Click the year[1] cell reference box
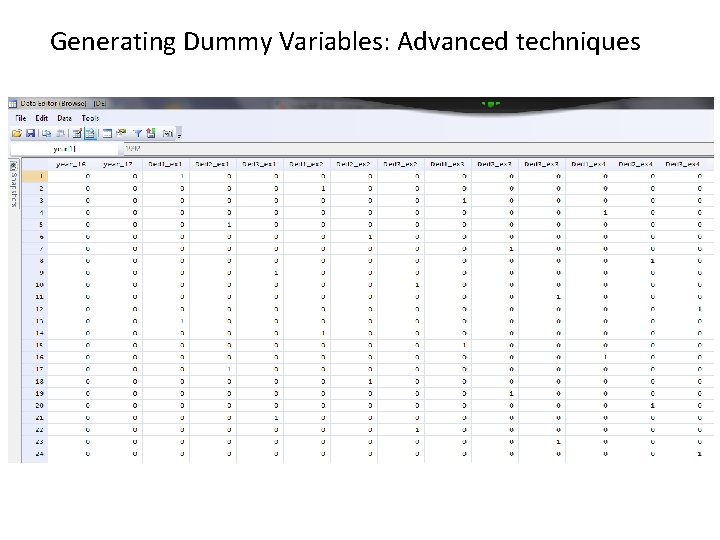Screen dimensions: 720x540 coord(64,149)
